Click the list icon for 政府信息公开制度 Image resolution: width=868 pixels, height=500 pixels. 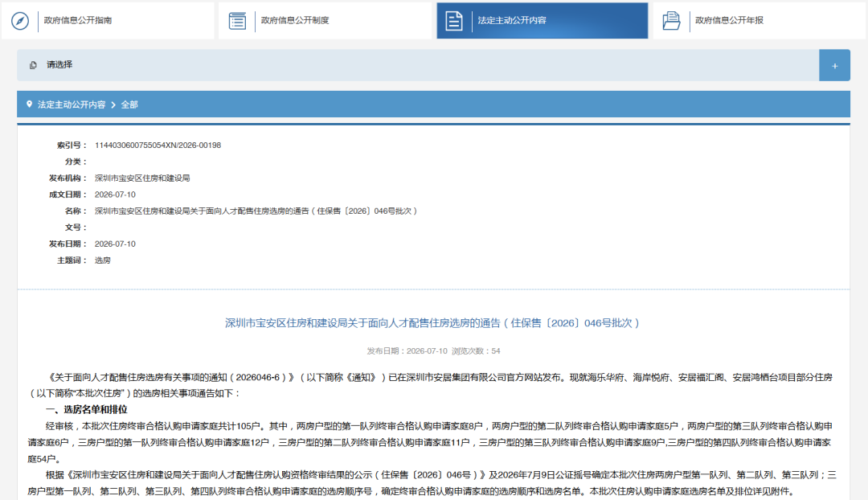click(x=237, y=20)
